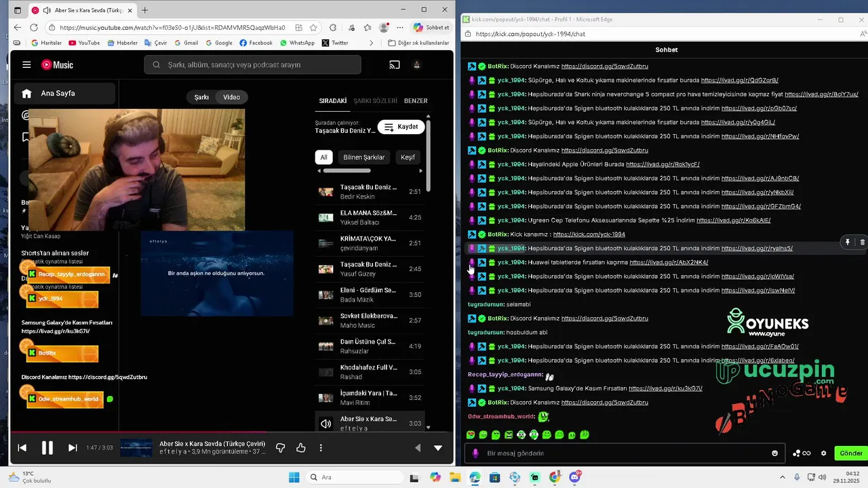Click the cast to device icon
The height and width of the screenshot is (488, 868).
coord(395,65)
